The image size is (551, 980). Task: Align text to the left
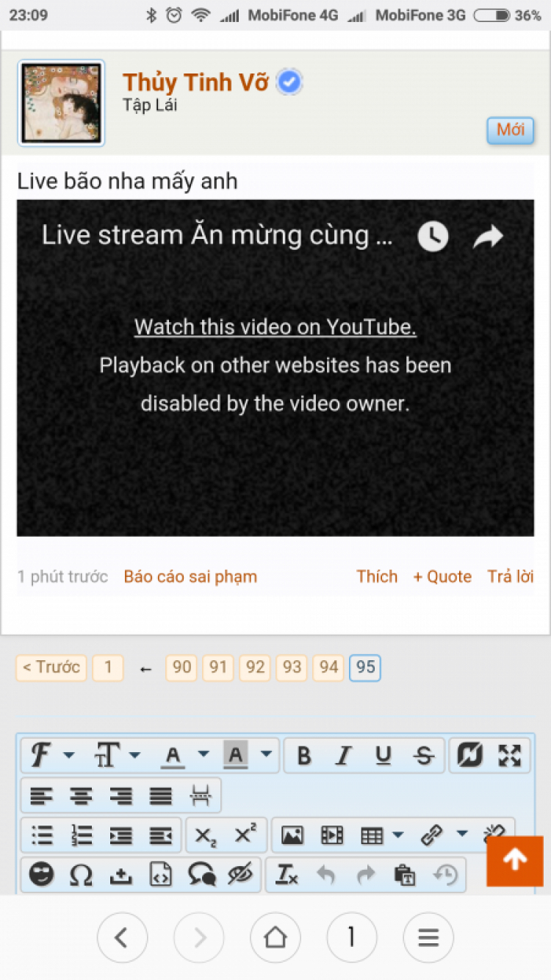41,795
